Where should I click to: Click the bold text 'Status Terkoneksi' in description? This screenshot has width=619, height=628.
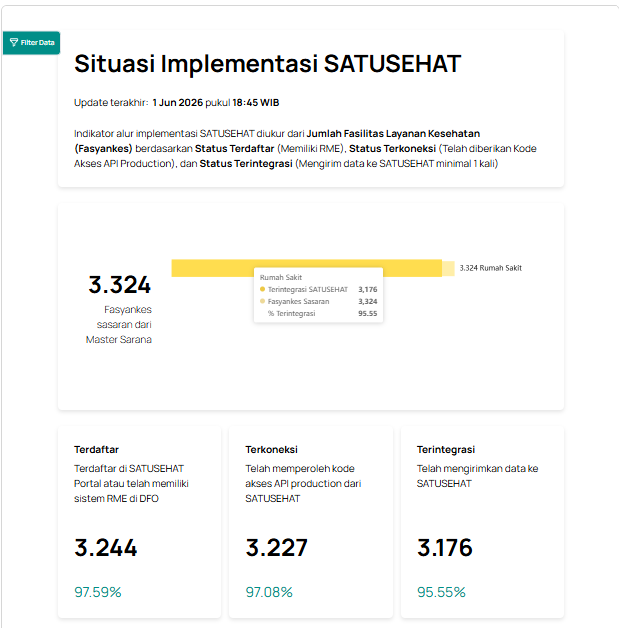[x=392, y=149]
